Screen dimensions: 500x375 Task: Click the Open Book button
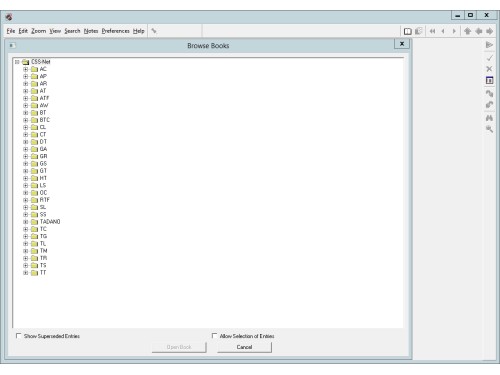pyautogui.click(x=179, y=347)
